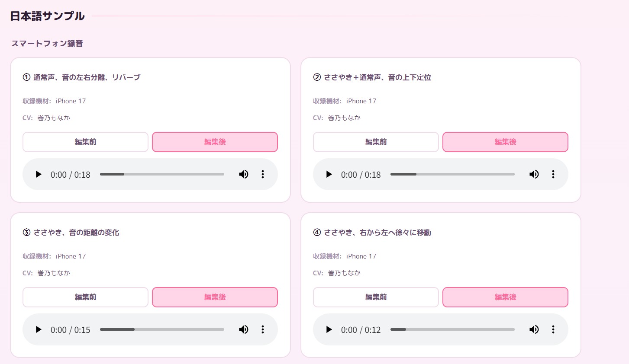Select 編集後 for sample ①
This screenshot has width=629, height=364.
click(x=215, y=142)
